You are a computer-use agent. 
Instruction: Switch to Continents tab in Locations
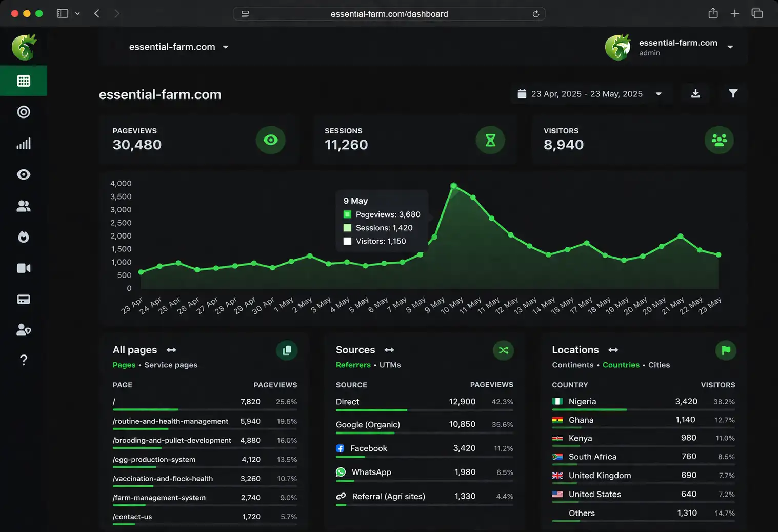(573, 365)
